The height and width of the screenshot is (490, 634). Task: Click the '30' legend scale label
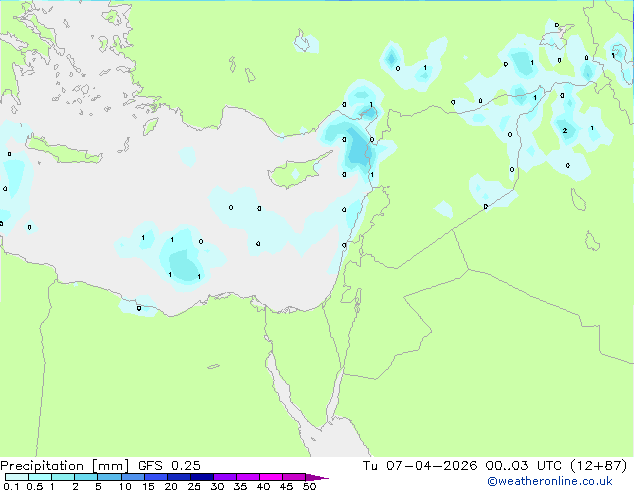pos(217,486)
